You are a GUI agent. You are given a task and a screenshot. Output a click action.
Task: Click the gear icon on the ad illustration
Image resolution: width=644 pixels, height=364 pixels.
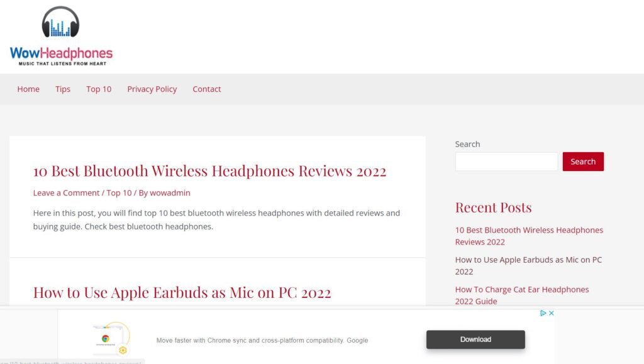122,348
